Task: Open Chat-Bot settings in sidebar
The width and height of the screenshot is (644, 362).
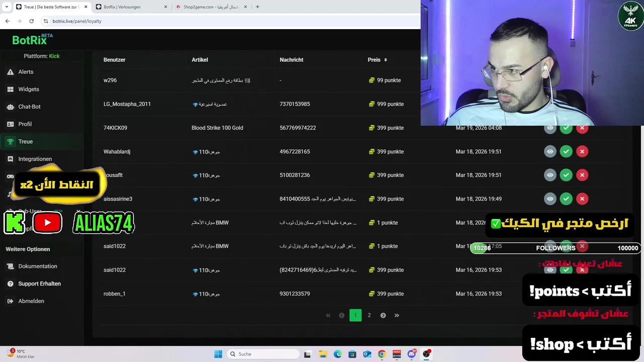Action: tap(29, 107)
